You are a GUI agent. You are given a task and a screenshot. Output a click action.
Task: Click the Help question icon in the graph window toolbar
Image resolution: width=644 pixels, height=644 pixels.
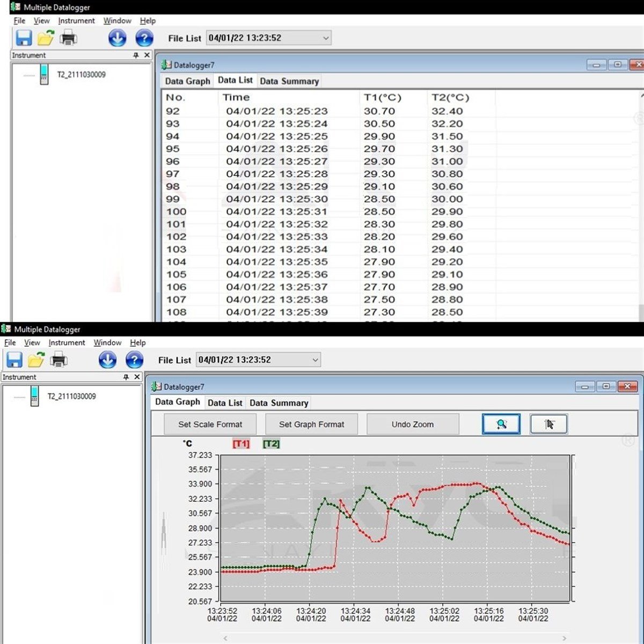(x=134, y=360)
